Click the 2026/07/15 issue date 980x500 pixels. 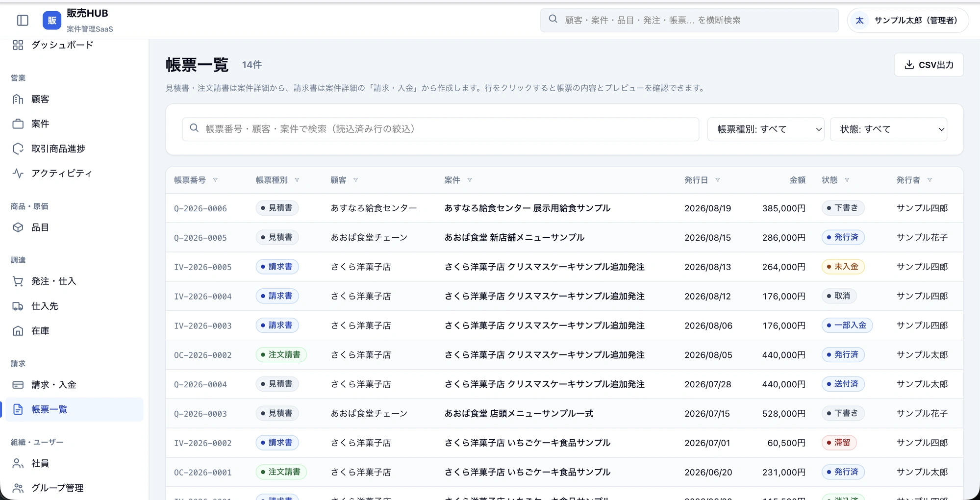click(x=707, y=414)
